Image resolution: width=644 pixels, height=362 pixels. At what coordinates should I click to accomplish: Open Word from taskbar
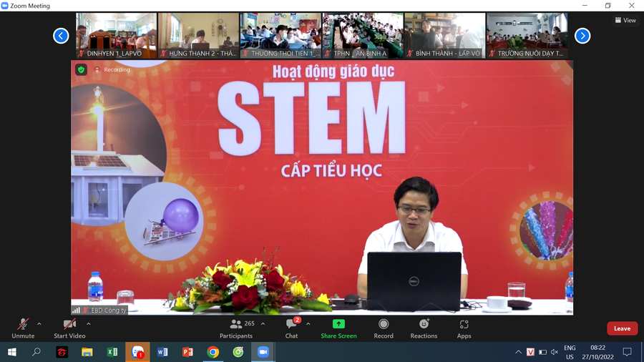[x=162, y=352]
